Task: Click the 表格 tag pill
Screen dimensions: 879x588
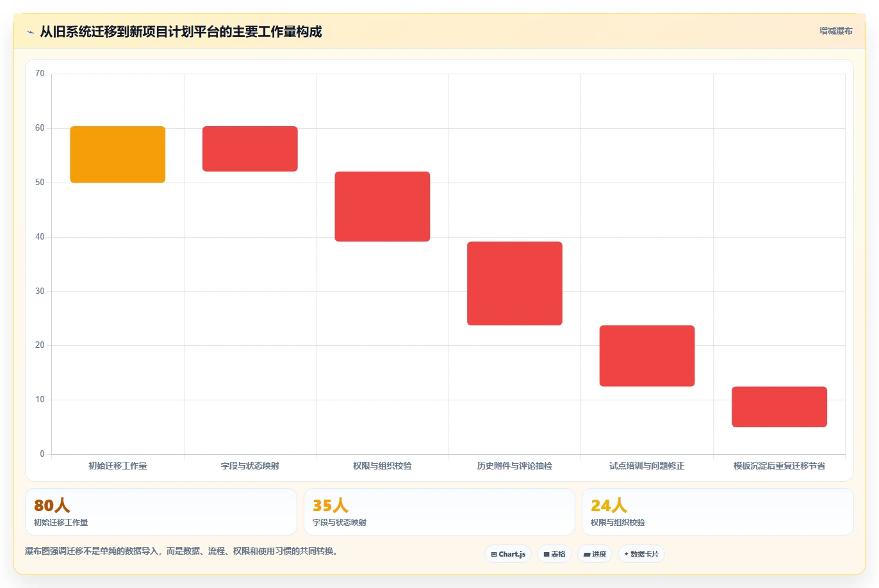Action: pyautogui.click(x=554, y=554)
